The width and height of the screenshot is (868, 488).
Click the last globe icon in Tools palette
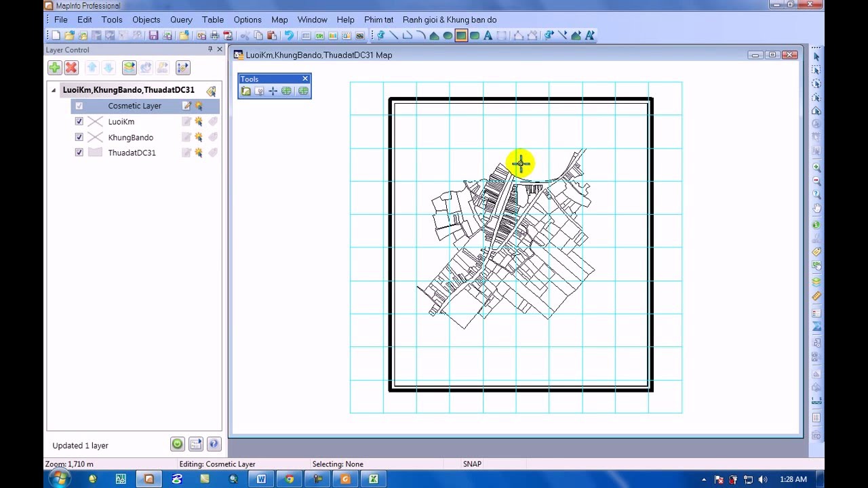[x=303, y=91]
